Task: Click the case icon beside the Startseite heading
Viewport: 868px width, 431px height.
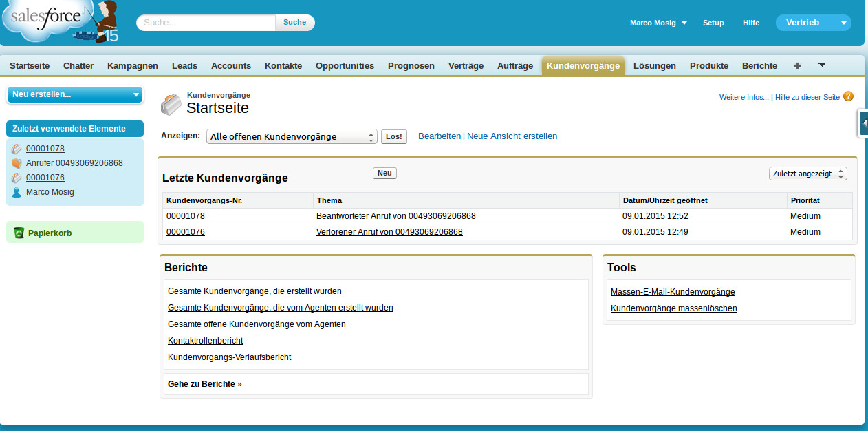Action: [x=171, y=103]
